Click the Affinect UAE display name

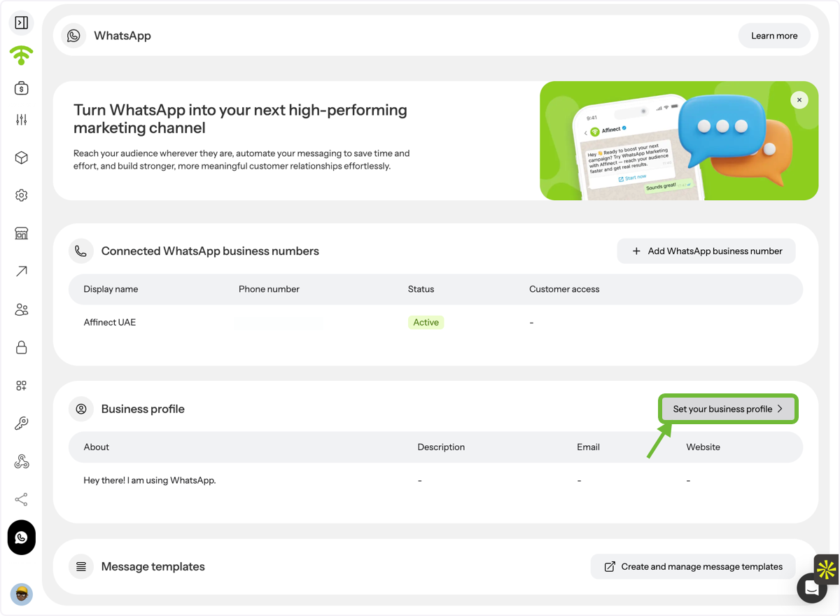pos(110,323)
